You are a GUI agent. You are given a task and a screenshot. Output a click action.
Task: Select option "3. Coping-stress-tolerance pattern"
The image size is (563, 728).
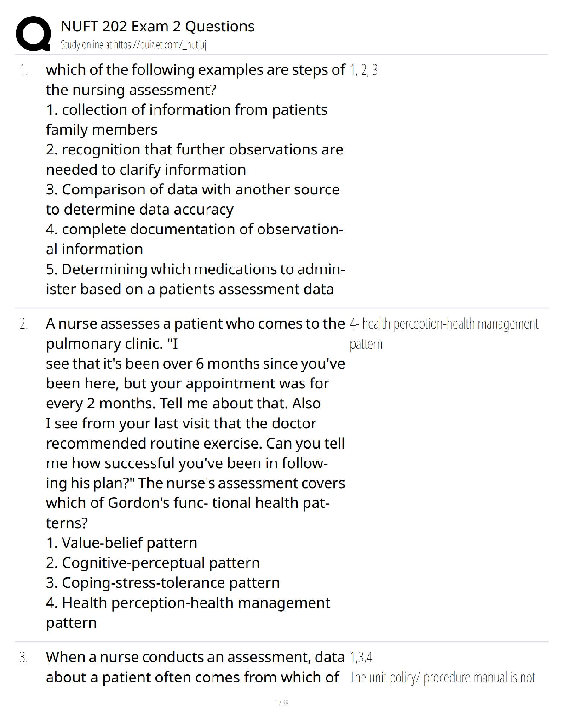coord(162,583)
